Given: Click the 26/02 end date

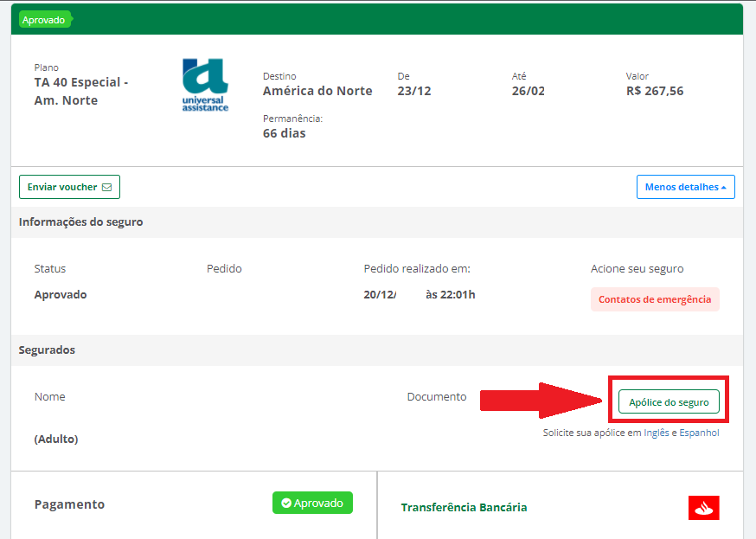Looking at the screenshot, I should (528, 91).
